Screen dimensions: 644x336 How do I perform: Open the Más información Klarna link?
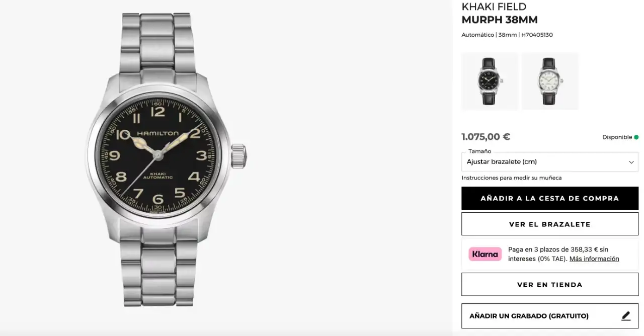point(594,259)
